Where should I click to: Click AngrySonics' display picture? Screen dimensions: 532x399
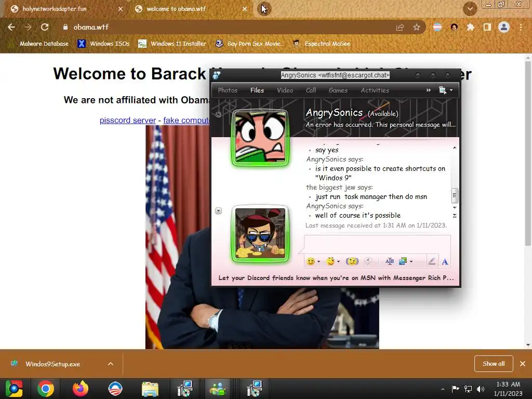pyautogui.click(x=260, y=138)
